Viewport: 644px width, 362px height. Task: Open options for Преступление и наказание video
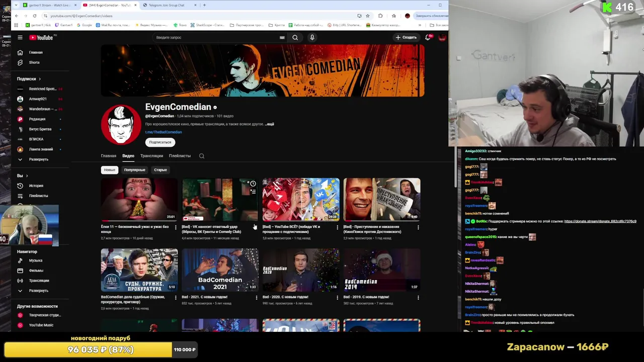point(418,228)
